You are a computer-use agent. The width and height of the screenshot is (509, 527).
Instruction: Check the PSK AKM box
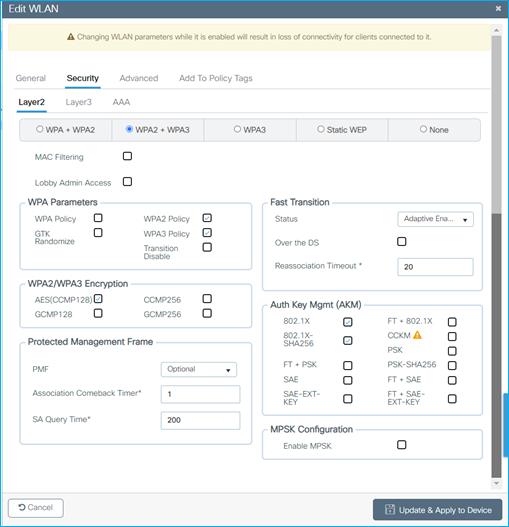[452, 351]
